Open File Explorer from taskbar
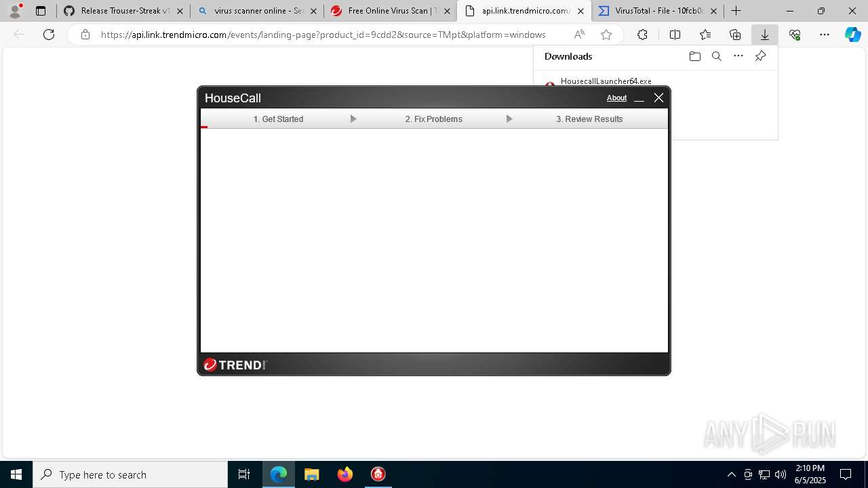The width and height of the screenshot is (868, 488). pos(312,474)
